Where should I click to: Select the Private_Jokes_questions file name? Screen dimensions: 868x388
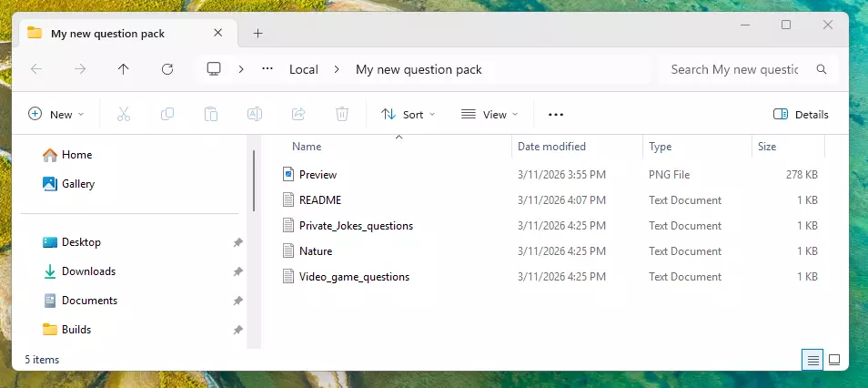356,226
